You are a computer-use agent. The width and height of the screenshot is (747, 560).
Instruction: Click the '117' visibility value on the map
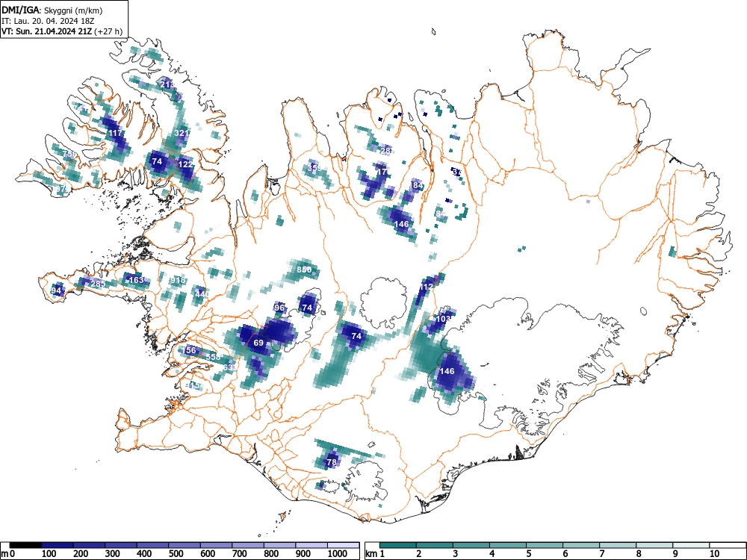pos(115,133)
